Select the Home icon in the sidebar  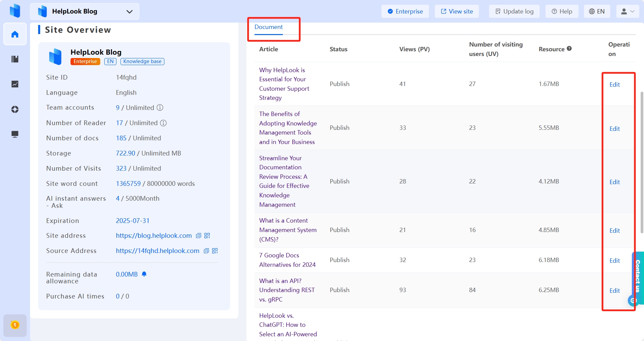coord(15,34)
